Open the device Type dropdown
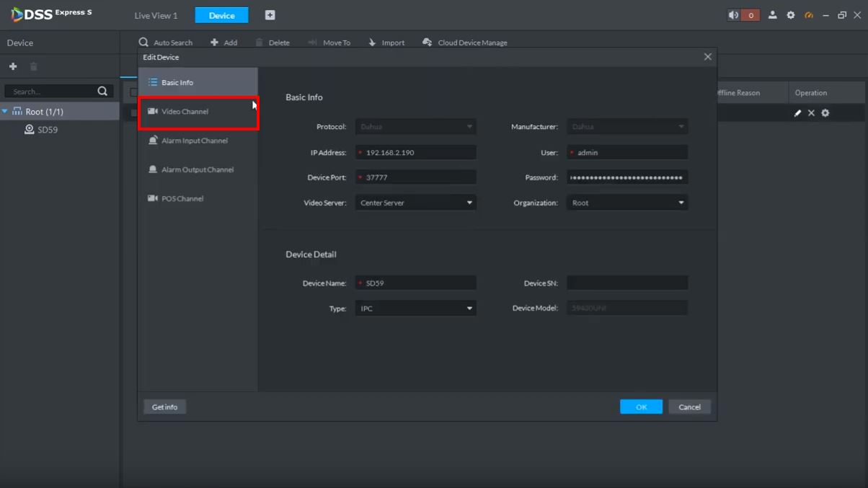Image resolution: width=868 pixels, height=488 pixels. tap(415, 309)
